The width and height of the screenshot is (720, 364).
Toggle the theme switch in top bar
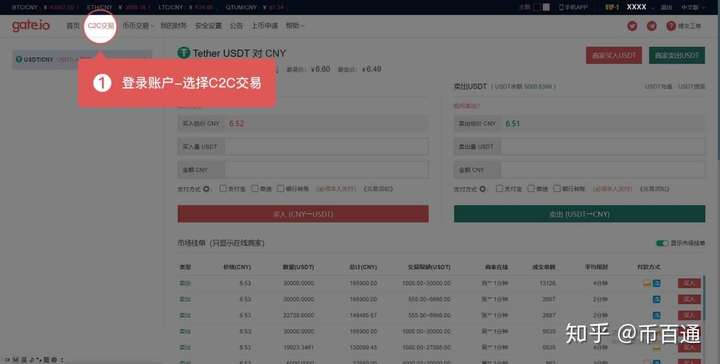coord(541,7)
